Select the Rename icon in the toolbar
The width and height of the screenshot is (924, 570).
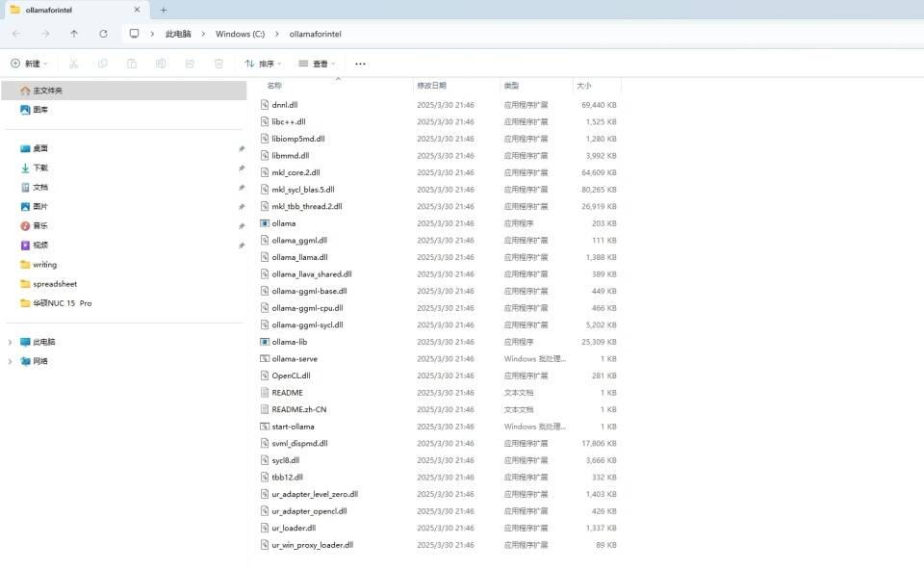(x=160, y=63)
